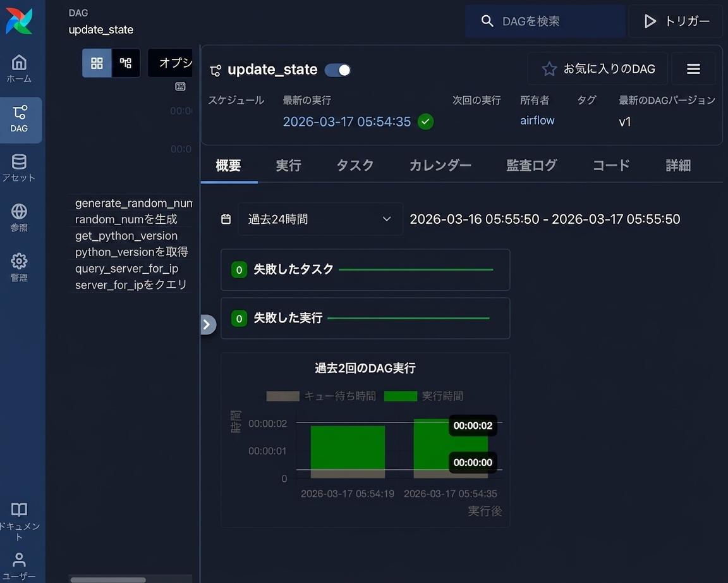Select the 概要 tab

[228, 166]
